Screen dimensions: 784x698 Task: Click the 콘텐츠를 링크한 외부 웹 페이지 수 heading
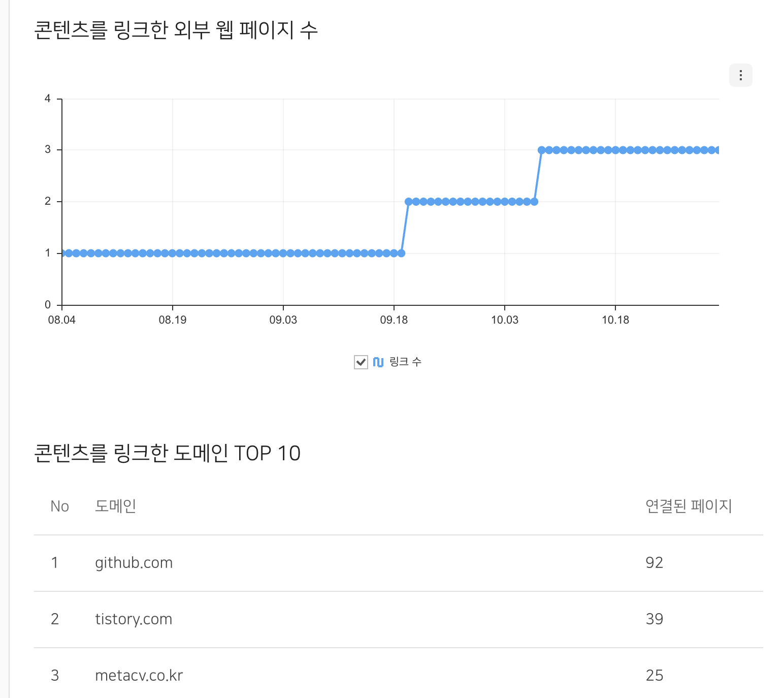(x=176, y=30)
